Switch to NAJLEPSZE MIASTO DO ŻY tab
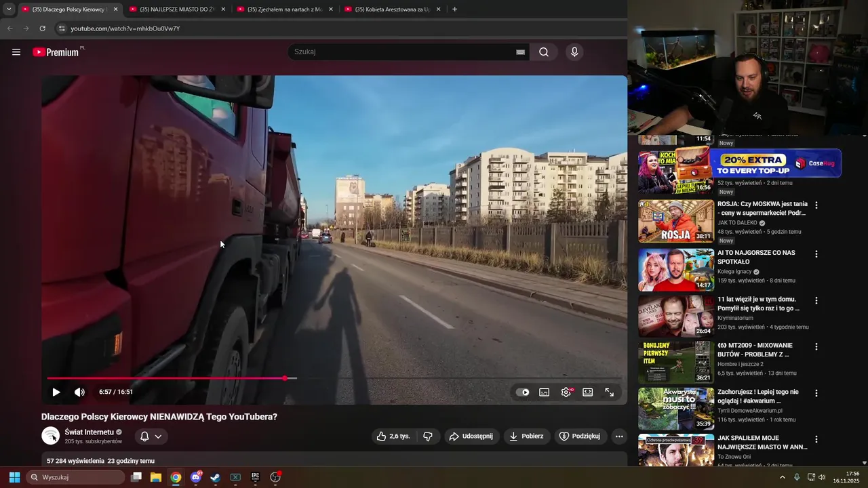 [x=176, y=9]
